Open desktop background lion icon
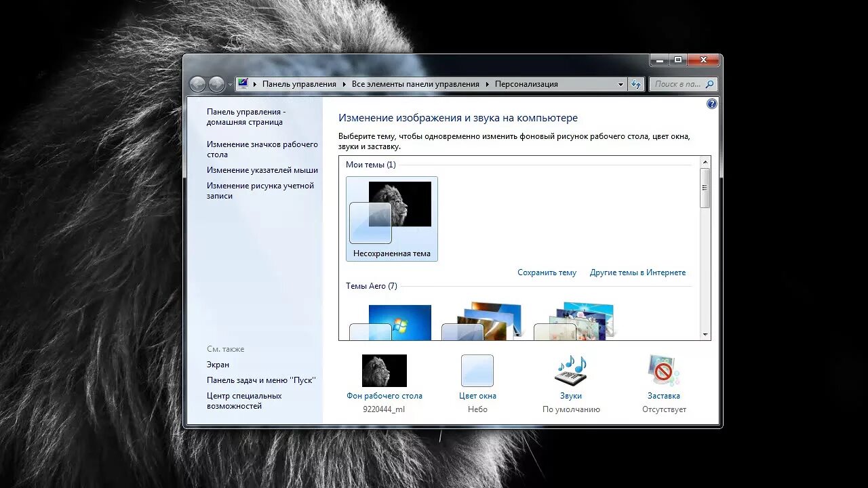The image size is (868, 488). click(384, 371)
